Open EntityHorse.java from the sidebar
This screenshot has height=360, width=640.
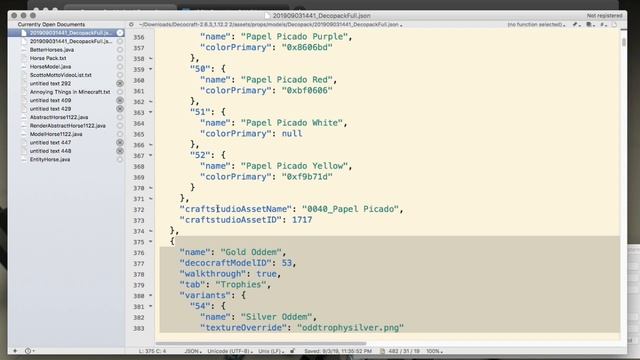(x=50, y=159)
